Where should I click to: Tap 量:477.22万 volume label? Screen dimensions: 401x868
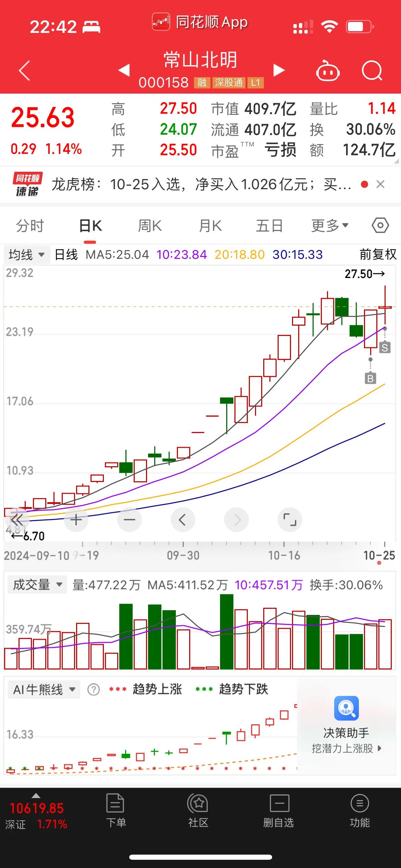(106, 585)
